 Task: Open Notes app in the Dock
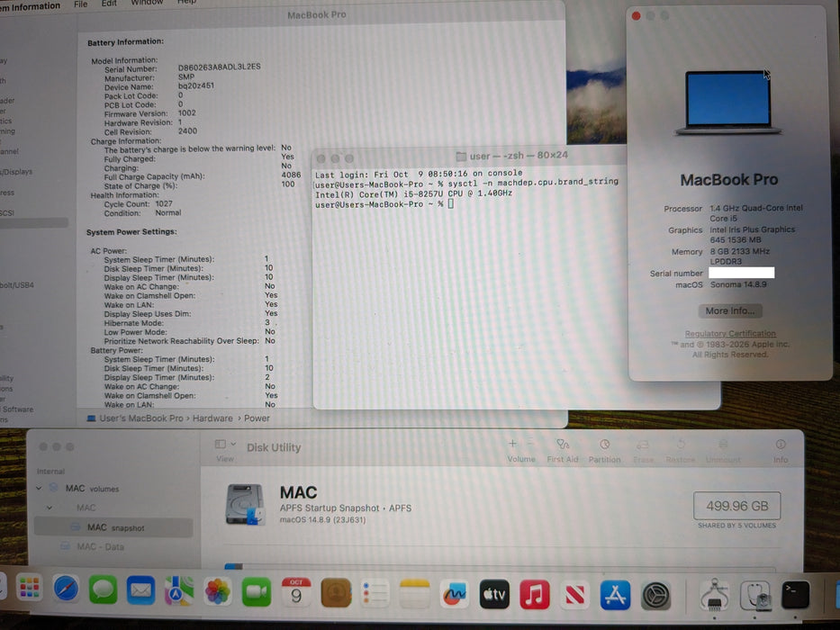click(x=414, y=594)
